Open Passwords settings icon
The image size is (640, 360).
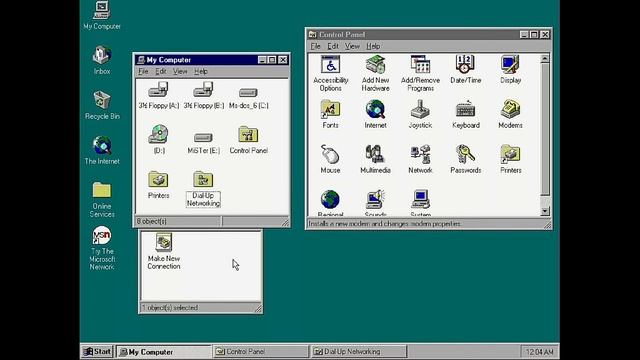(465, 159)
